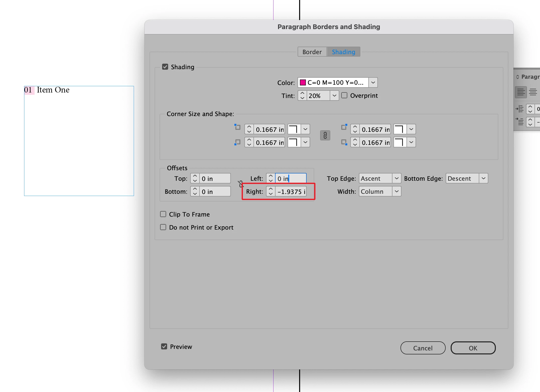
Task: Uncheck the Shading checkbox
Action: pyautogui.click(x=165, y=67)
